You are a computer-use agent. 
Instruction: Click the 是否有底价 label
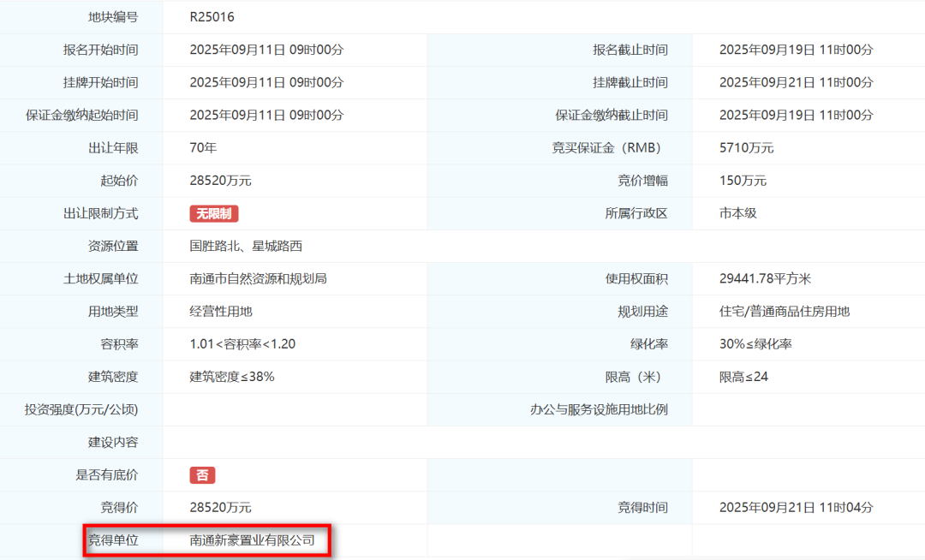[107, 475]
